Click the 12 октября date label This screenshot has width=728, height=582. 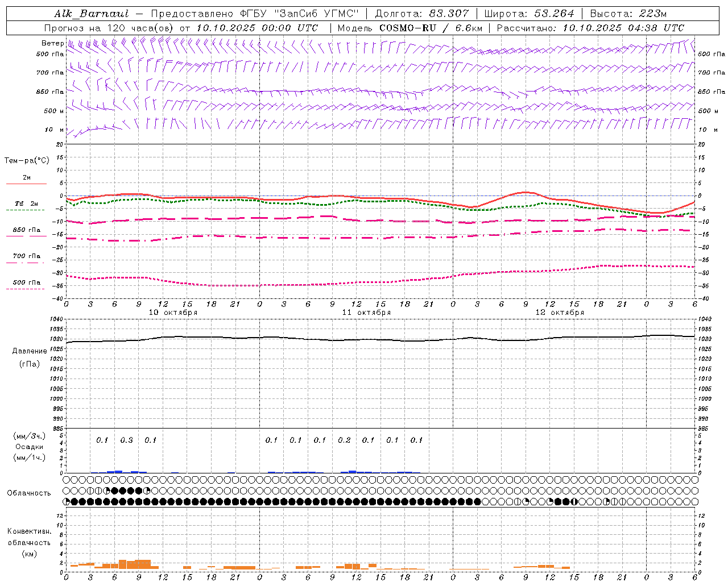pyautogui.click(x=560, y=313)
